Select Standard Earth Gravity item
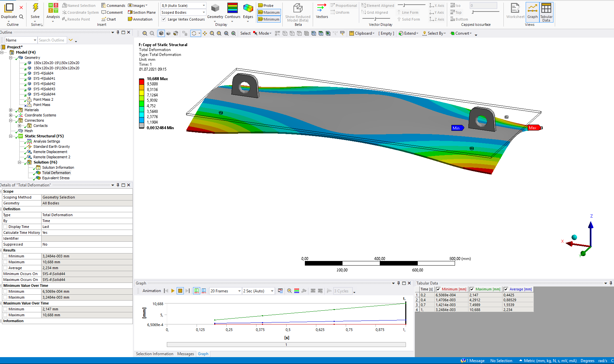This screenshot has width=614, height=364. (x=51, y=147)
